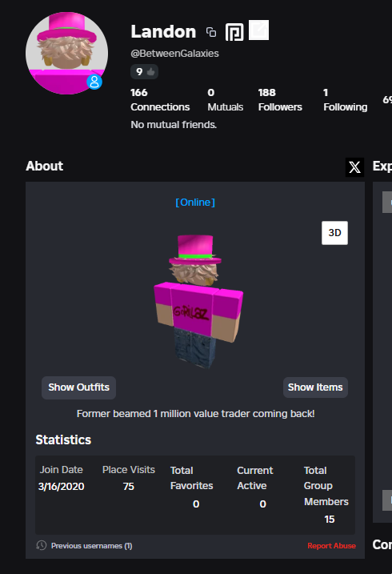Click the 'No mutual friends.' text

click(x=174, y=125)
